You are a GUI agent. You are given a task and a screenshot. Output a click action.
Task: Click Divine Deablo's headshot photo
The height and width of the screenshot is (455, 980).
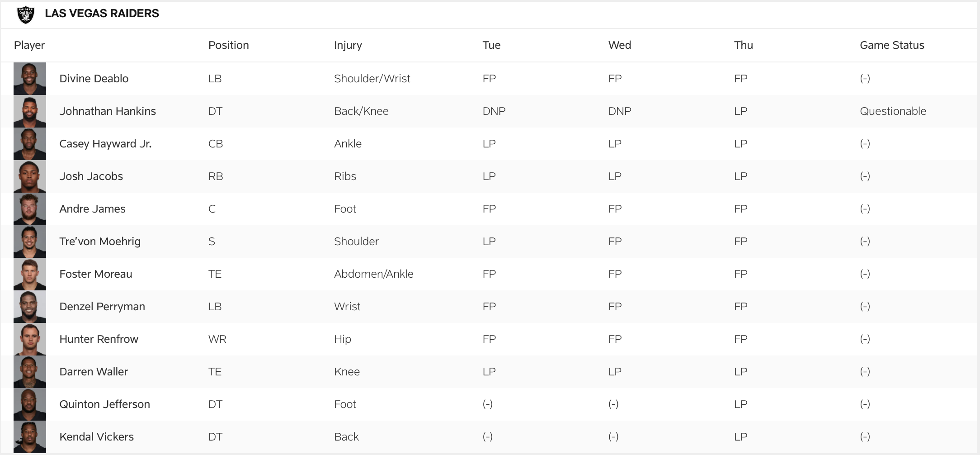30,79
